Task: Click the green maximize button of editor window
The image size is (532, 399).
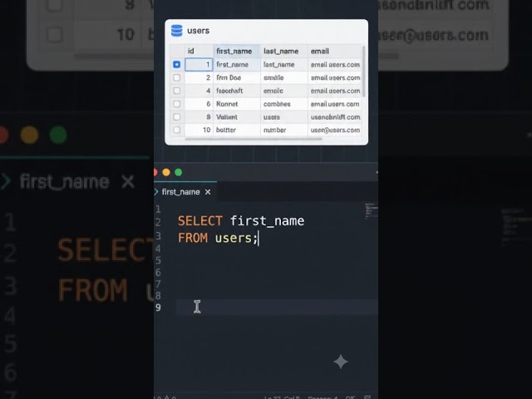Action: click(179, 172)
